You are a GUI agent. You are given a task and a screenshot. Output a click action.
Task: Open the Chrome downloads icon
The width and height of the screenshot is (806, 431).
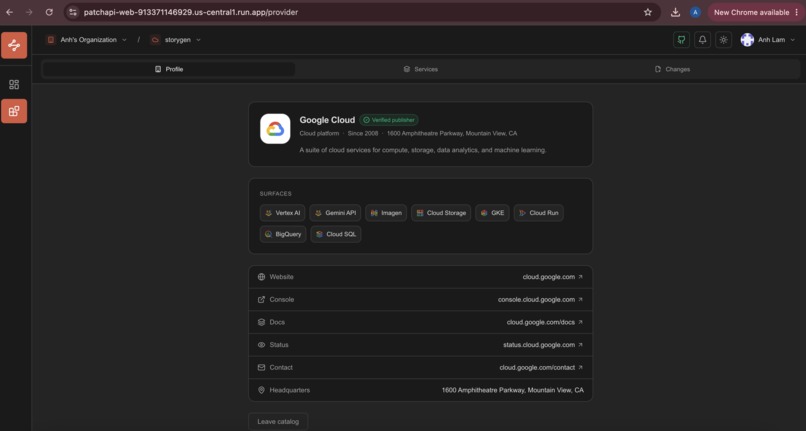(675, 12)
